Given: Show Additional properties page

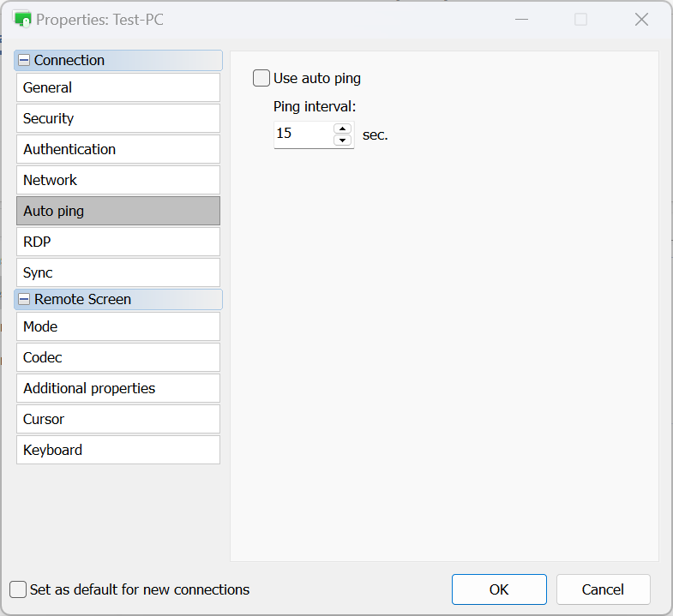Looking at the screenshot, I should point(118,388).
